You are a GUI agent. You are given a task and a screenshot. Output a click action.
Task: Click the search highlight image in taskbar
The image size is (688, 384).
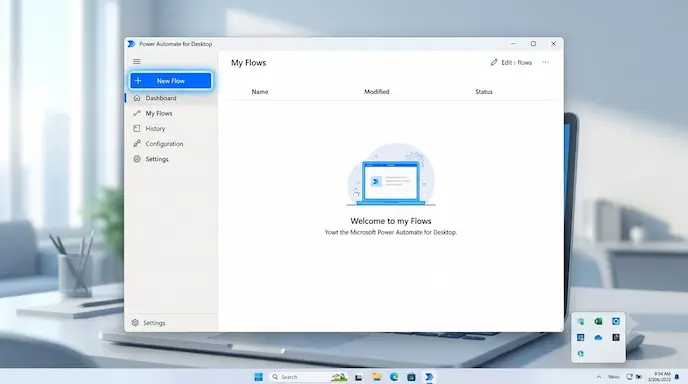(339, 377)
